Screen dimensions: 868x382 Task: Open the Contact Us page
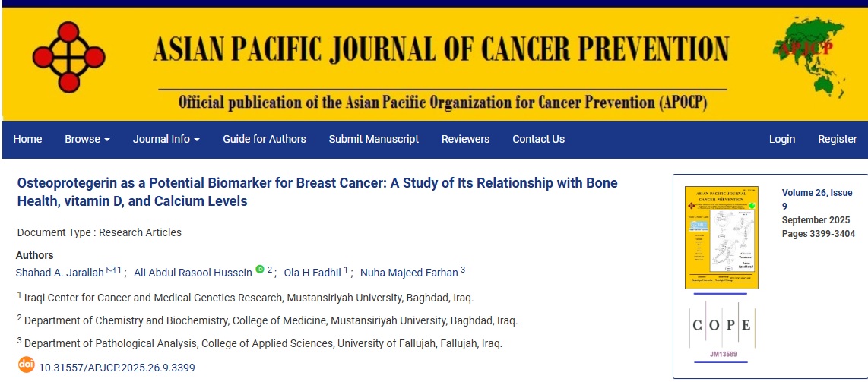[x=538, y=139]
